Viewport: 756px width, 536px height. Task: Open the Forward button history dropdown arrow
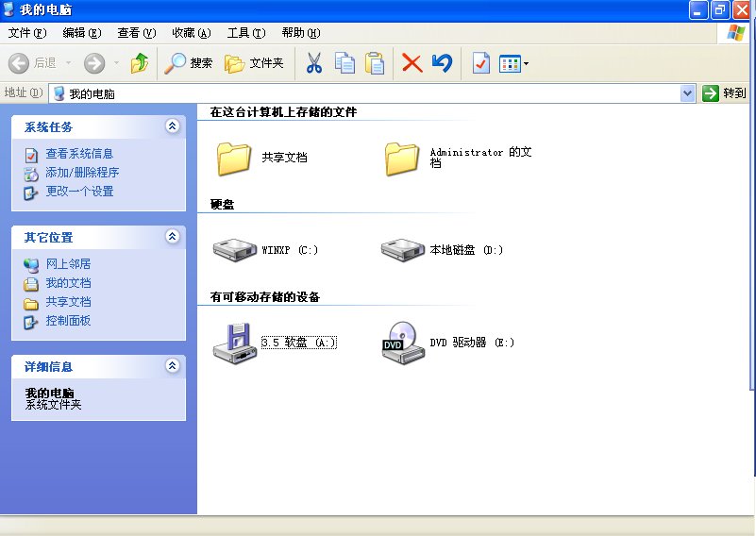pos(116,63)
